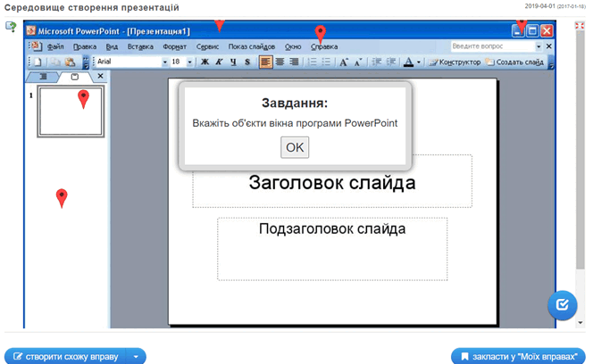Image resolution: width=593 pixels, height=364 pixels.
Task: Open the Сервис menu
Action: (x=207, y=46)
